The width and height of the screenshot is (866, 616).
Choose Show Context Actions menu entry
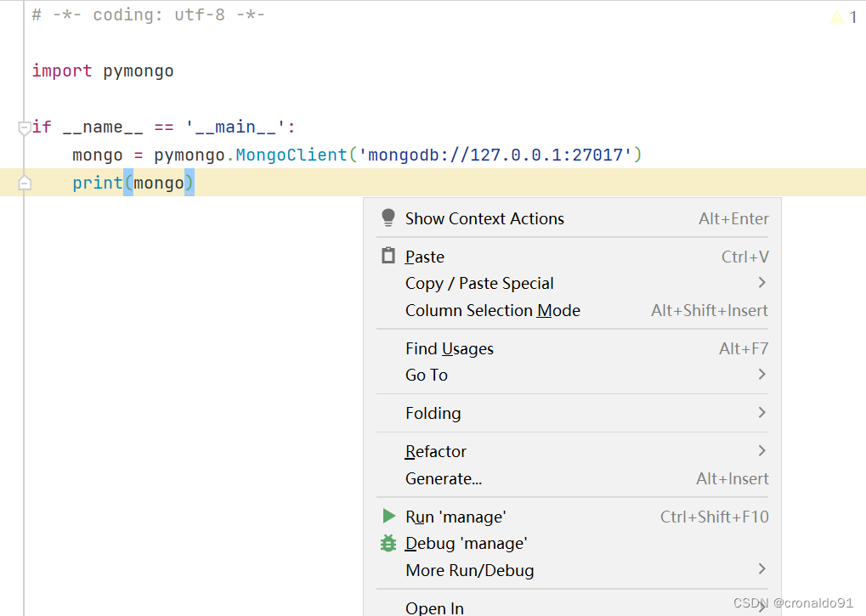click(x=572, y=218)
